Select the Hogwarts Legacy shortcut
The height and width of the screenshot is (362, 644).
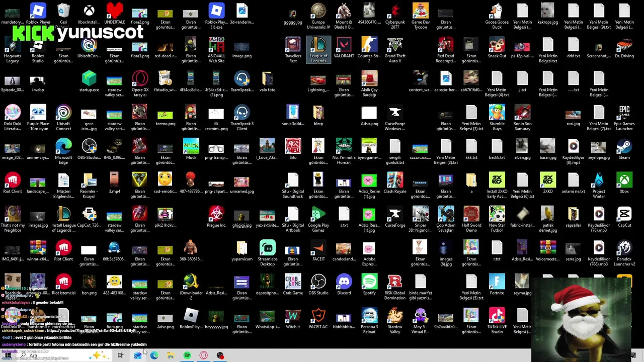click(13, 50)
